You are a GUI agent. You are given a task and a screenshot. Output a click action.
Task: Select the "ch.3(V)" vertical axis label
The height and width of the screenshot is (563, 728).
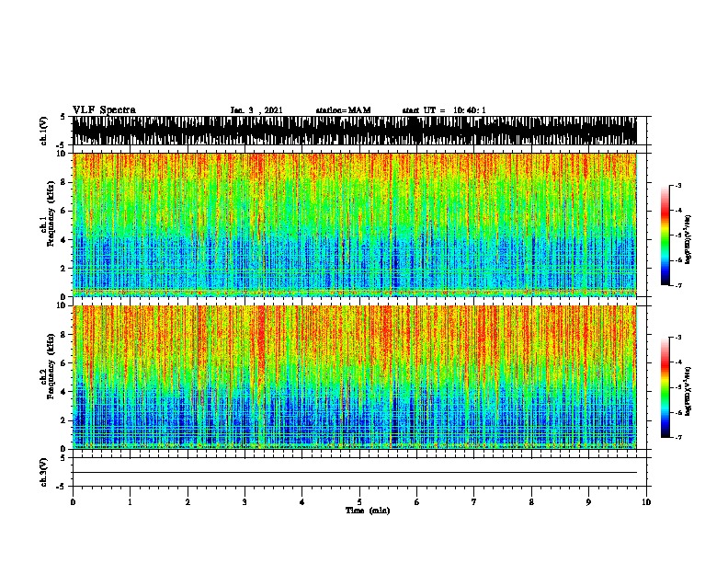click(44, 472)
